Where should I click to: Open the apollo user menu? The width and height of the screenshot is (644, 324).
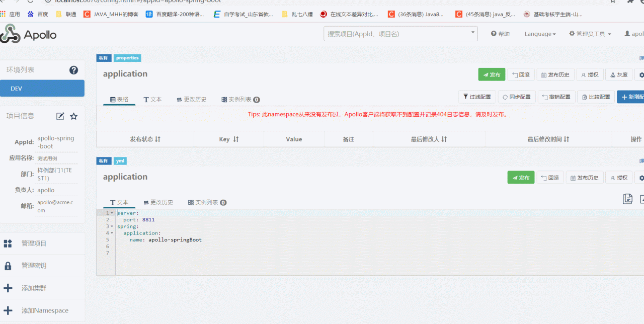coord(634,34)
